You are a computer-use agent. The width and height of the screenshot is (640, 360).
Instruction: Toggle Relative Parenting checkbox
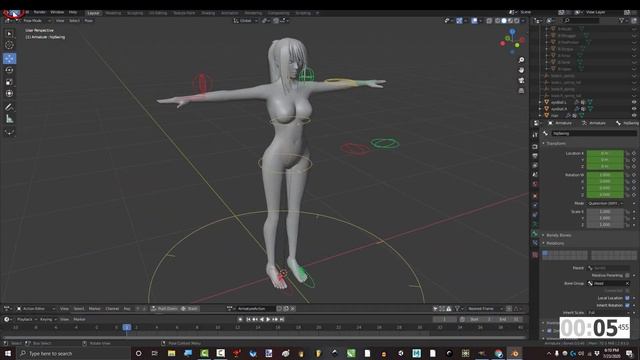click(x=627, y=276)
